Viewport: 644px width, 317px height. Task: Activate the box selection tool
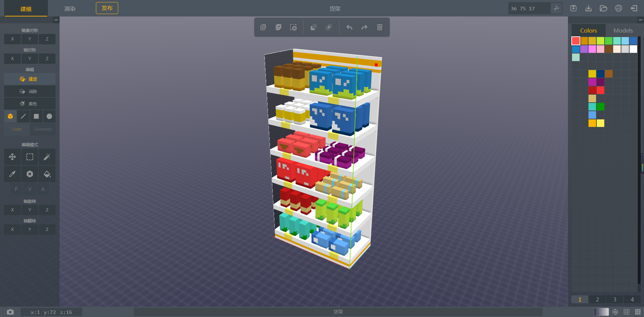click(x=30, y=157)
